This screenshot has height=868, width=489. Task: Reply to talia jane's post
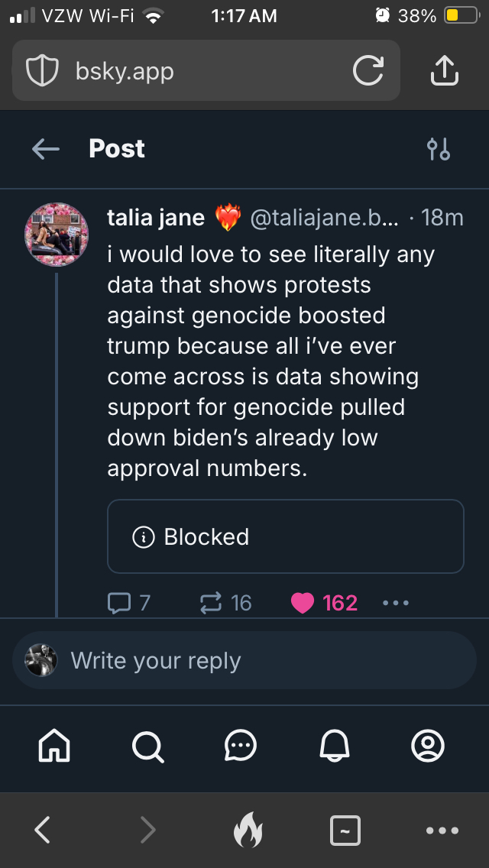click(x=128, y=604)
